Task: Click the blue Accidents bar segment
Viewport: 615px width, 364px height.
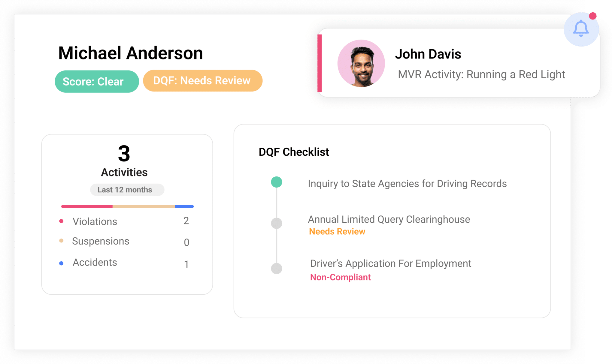Action: [184, 206]
